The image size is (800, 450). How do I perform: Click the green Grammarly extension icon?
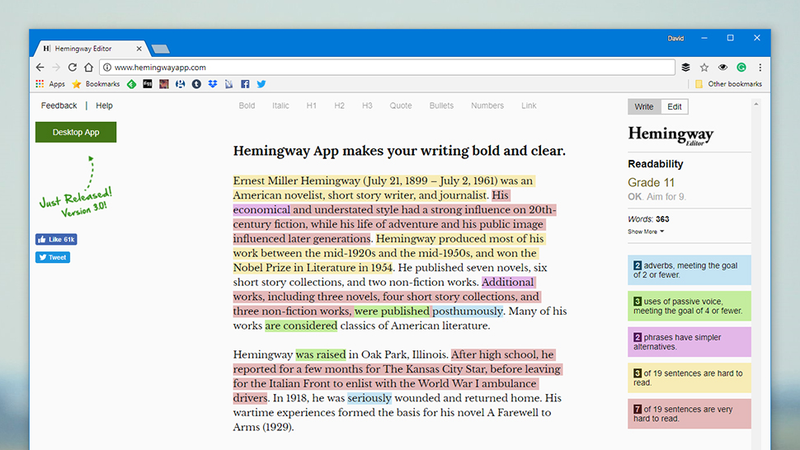[x=741, y=67]
